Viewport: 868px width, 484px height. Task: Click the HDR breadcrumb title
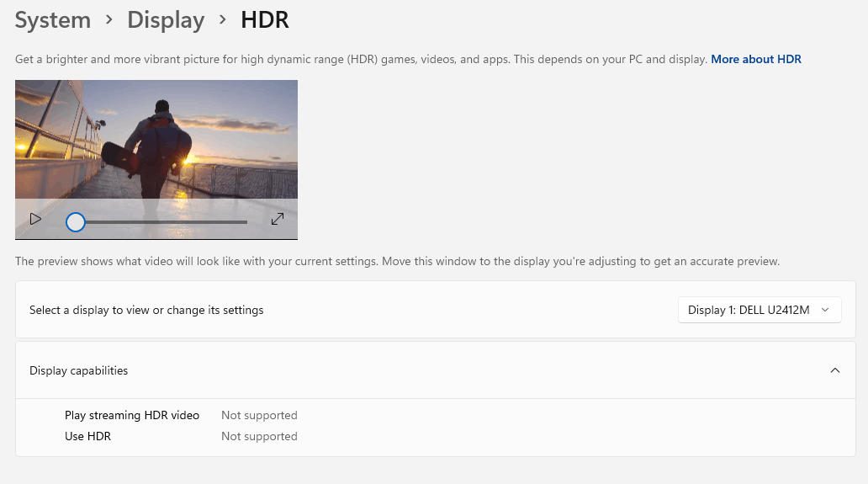[x=265, y=20]
